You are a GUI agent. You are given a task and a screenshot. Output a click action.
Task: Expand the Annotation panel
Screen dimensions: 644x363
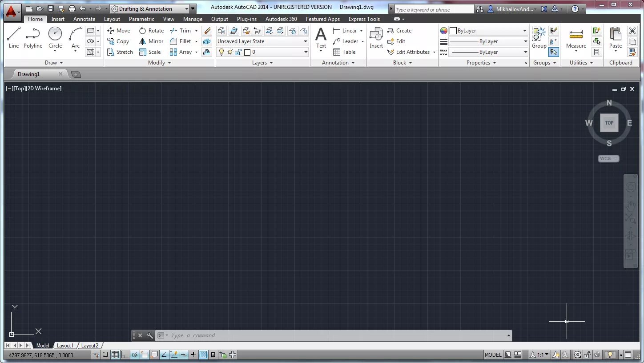pos(338,63)
